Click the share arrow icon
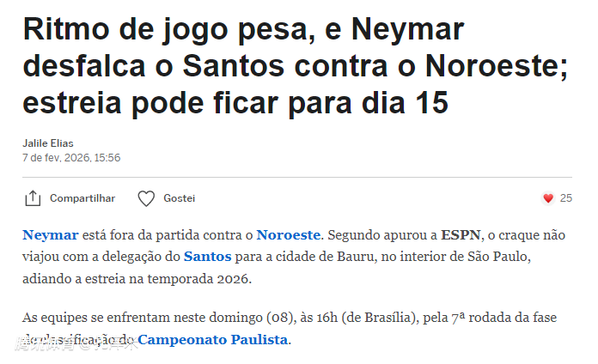 tap(33, 198)
